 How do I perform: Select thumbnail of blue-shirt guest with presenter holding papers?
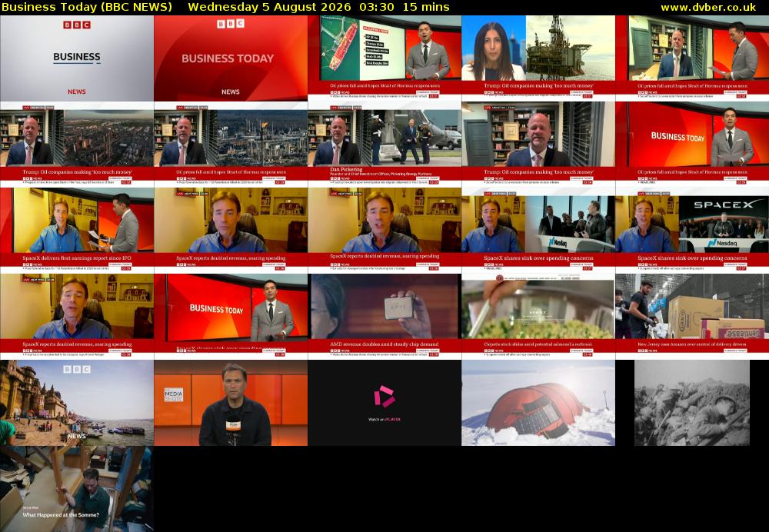coord(76,231)
